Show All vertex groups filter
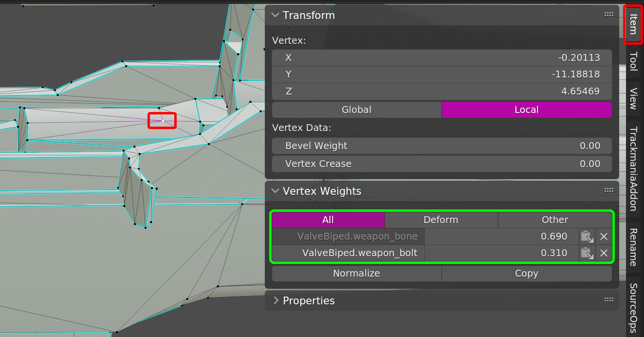Image resolution: width=644 pixels, height=337 pixels. (x=328, y=220)
